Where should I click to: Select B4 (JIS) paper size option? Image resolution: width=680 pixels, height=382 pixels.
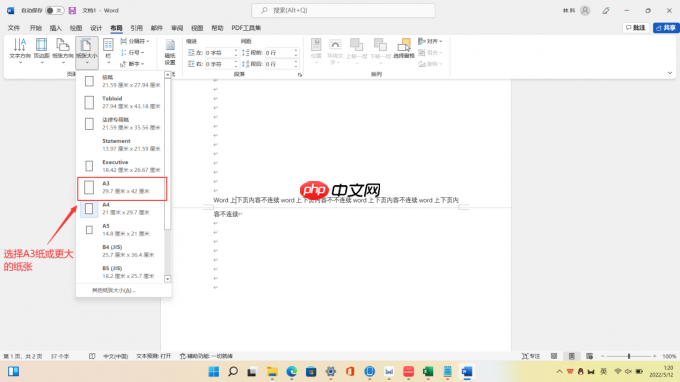pos(121,251)
